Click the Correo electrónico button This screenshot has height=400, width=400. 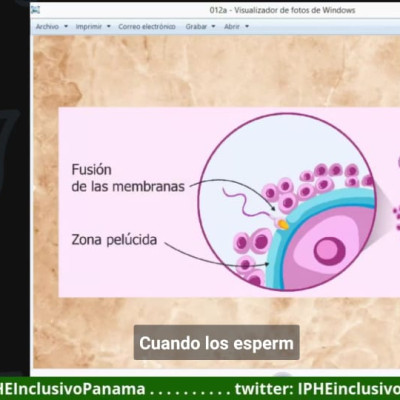(x=147, y=26)
